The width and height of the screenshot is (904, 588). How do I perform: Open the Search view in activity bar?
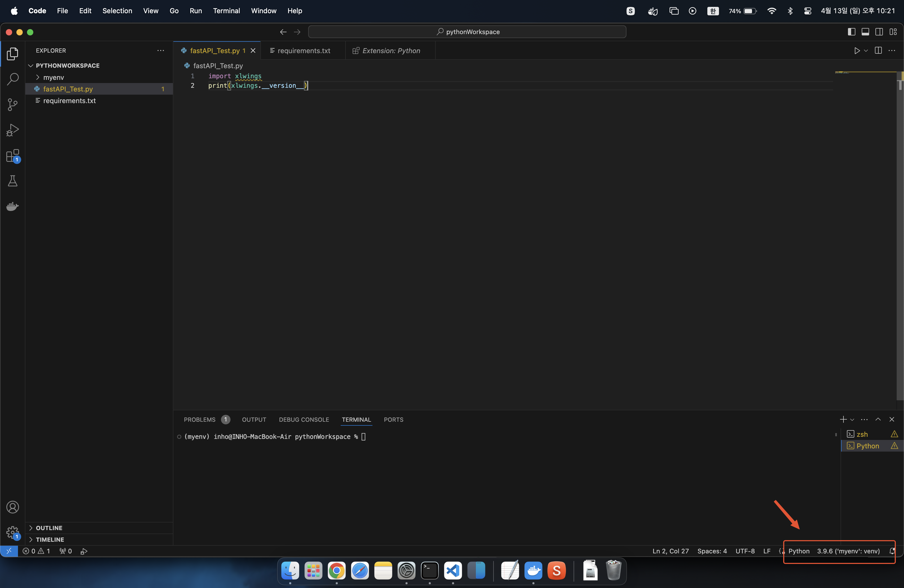click(12, 79)
